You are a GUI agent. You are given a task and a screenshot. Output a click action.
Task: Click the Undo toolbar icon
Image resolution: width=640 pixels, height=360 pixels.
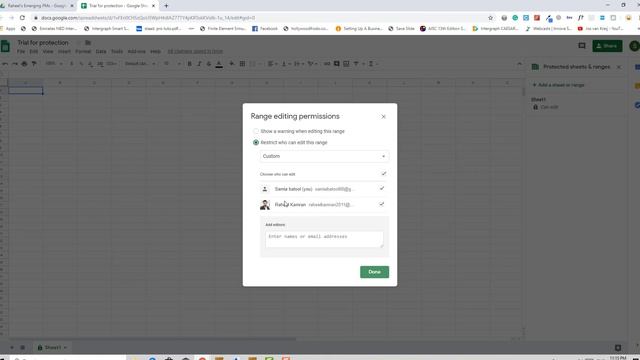point(5,64)
